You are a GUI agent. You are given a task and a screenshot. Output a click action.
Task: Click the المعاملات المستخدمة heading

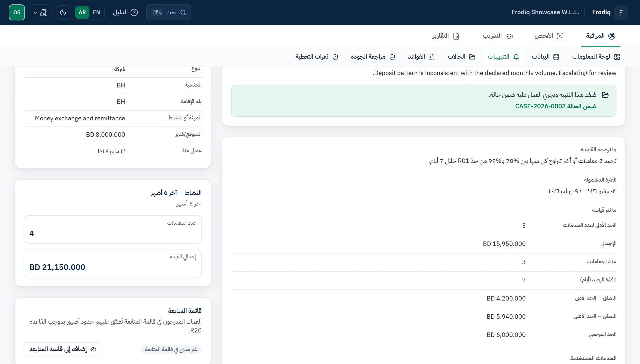(x=593, y=358)
